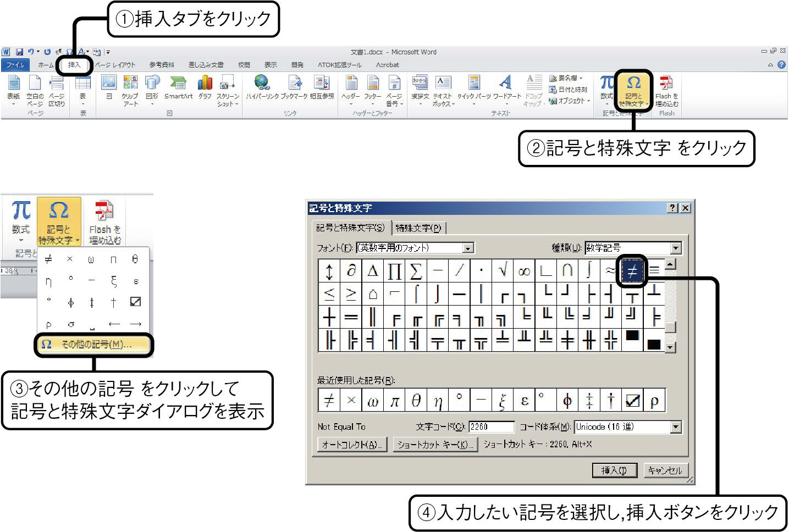This screenshot has width=789, height=532.
Task: Click the 文字コード input field
Action: pos(491,427)
